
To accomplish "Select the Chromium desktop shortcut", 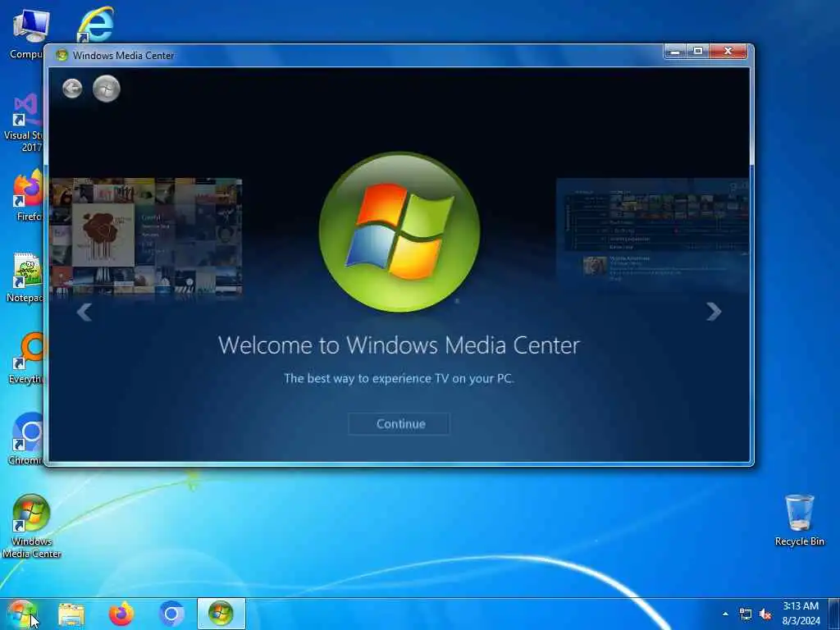I will (x=25, y=439).
